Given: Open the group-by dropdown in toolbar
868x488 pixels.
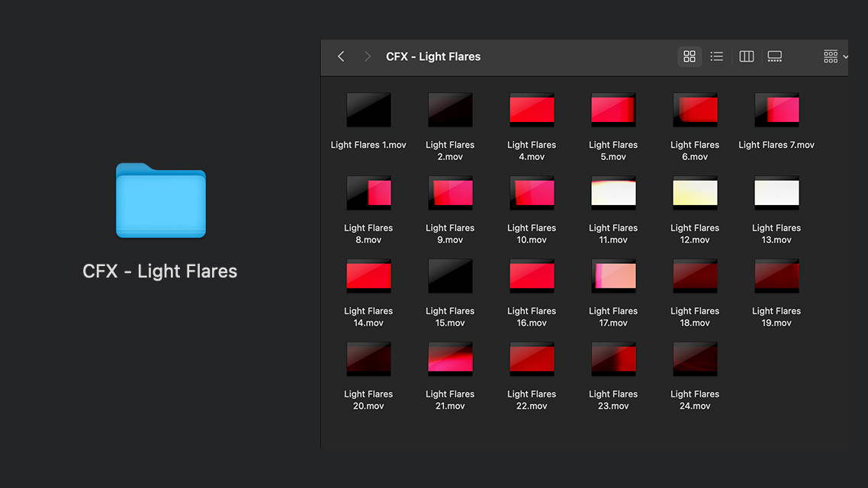Looking at the screenshot, I should [x=835, y=56].
